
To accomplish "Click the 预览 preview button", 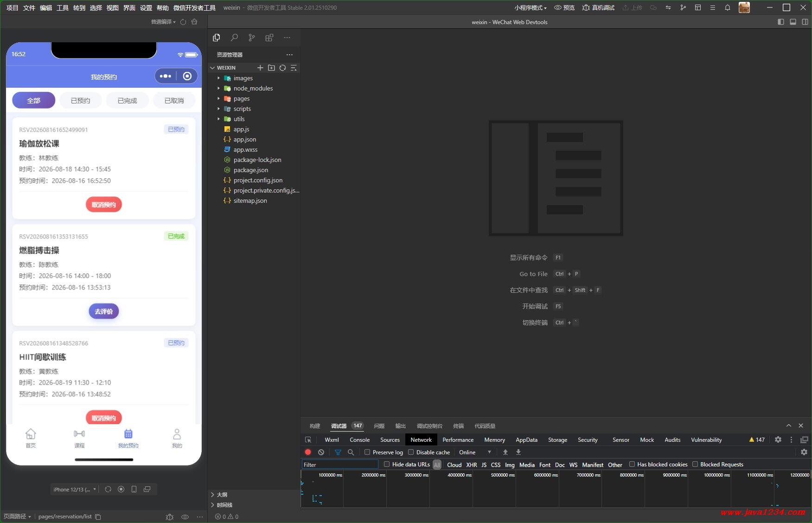I will (564, 7).
